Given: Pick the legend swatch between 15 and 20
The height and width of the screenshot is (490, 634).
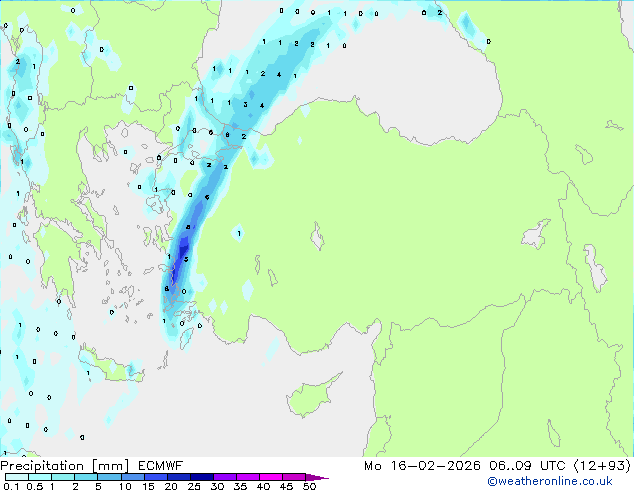Looking at the screenshot, I should [156, 477].
